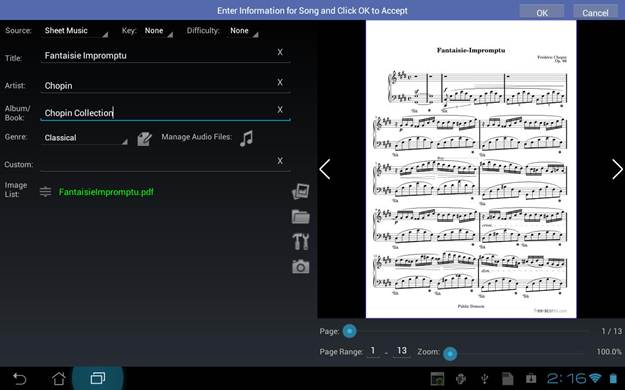The image size is (625, 390).
Task: Click the edit genre icon beside Classical
Action: pyautogui.click(x=144, y=139)
